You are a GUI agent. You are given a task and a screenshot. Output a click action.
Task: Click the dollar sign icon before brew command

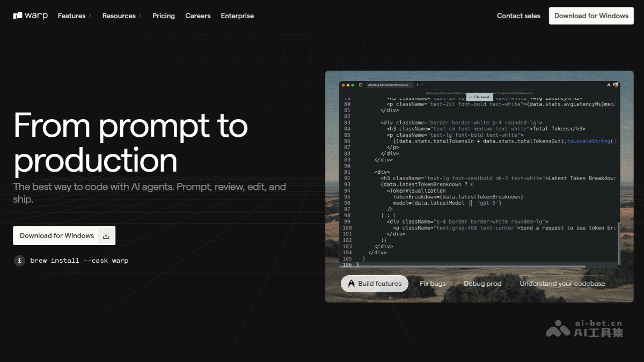pyautogui.click(x=19, y=261)
